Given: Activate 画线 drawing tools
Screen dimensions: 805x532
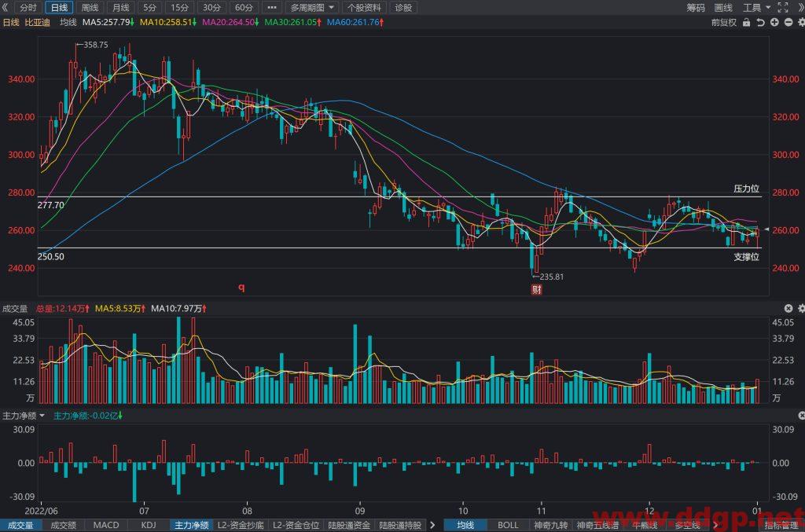Looking at the screenshot, I should 723,7.
